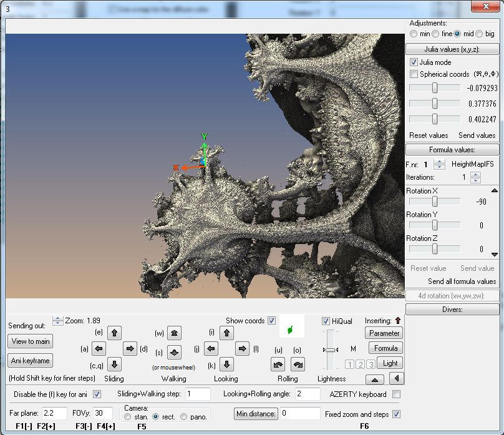Look up with the (i) arrow

(226, 333)
